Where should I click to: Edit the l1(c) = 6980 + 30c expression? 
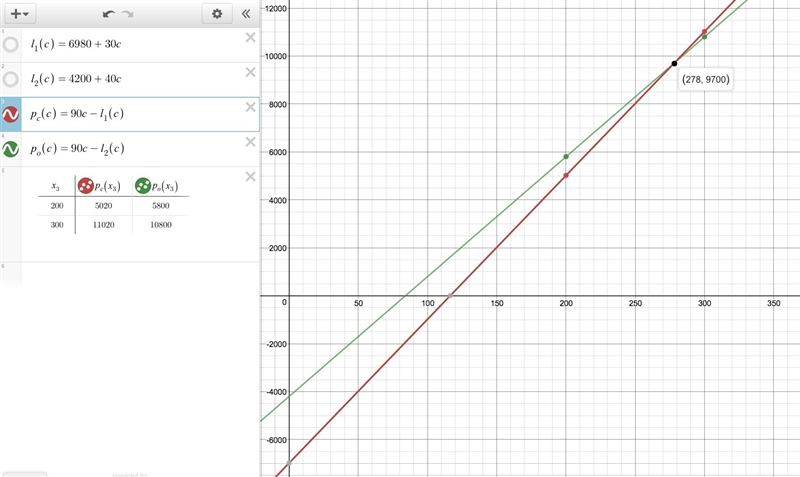(x=76, y=44)
